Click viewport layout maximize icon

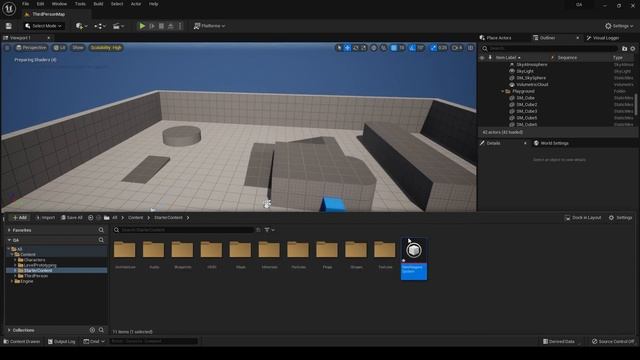click(471, 48)
